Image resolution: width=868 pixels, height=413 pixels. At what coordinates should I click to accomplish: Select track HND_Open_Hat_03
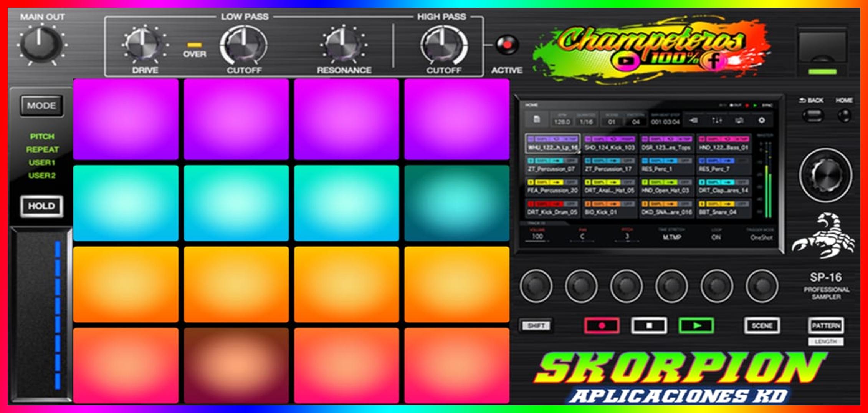[x=666, y=187]
